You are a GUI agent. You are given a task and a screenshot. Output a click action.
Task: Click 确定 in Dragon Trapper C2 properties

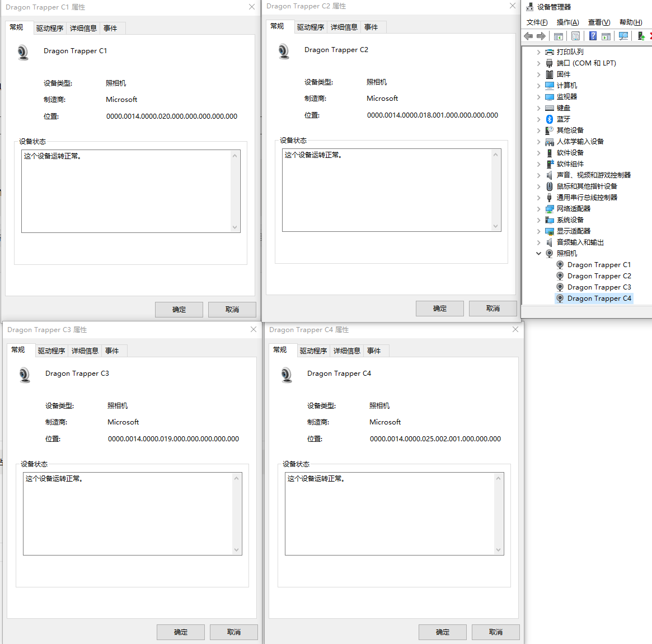click(439, 308)
